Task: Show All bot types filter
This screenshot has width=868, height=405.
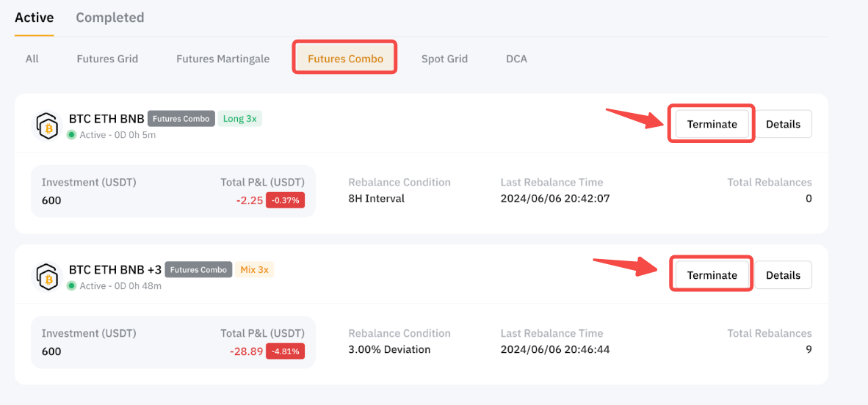Action: (x=32, y=59)
